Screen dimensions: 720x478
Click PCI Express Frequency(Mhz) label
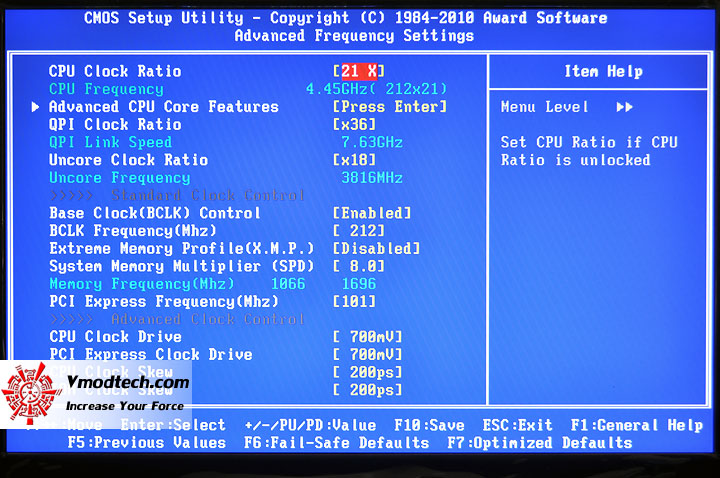coord(164,301)
